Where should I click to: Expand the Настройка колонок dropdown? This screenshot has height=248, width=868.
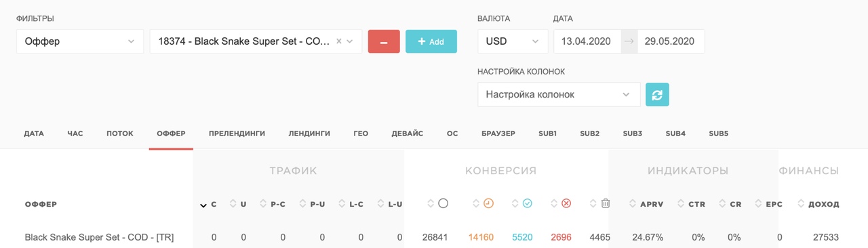pyautogui.click(x=559, y=95)
